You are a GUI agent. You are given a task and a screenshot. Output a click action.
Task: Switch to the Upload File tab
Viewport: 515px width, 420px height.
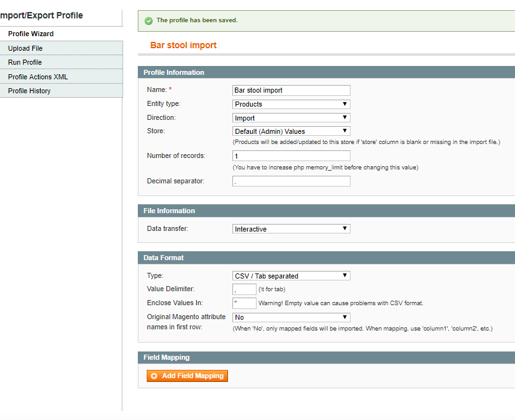point(25,48)
